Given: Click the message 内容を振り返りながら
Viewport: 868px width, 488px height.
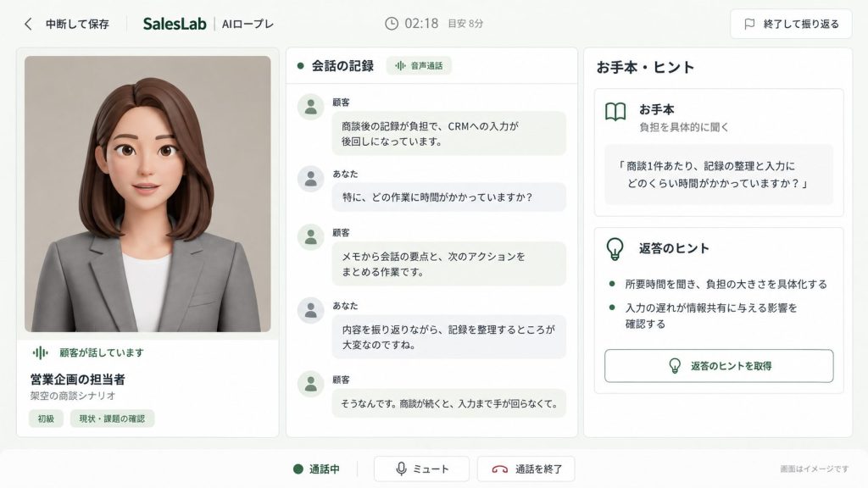Looking at the screenshot, I should 449,337.
